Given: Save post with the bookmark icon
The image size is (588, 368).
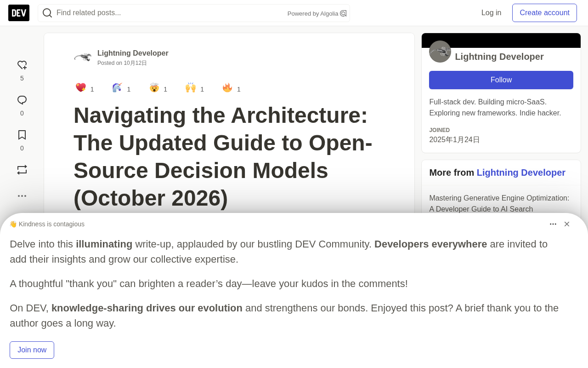Looking at the screenshot, I should 22,135.
